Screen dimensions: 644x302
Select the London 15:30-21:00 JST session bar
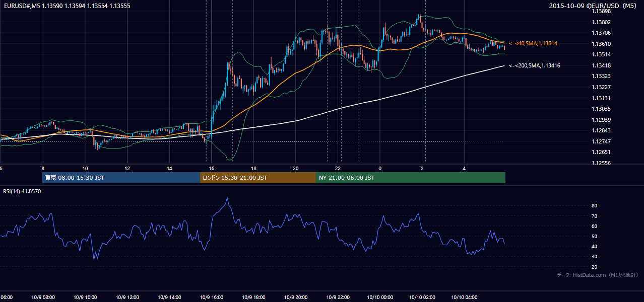(x=258, y=178)
